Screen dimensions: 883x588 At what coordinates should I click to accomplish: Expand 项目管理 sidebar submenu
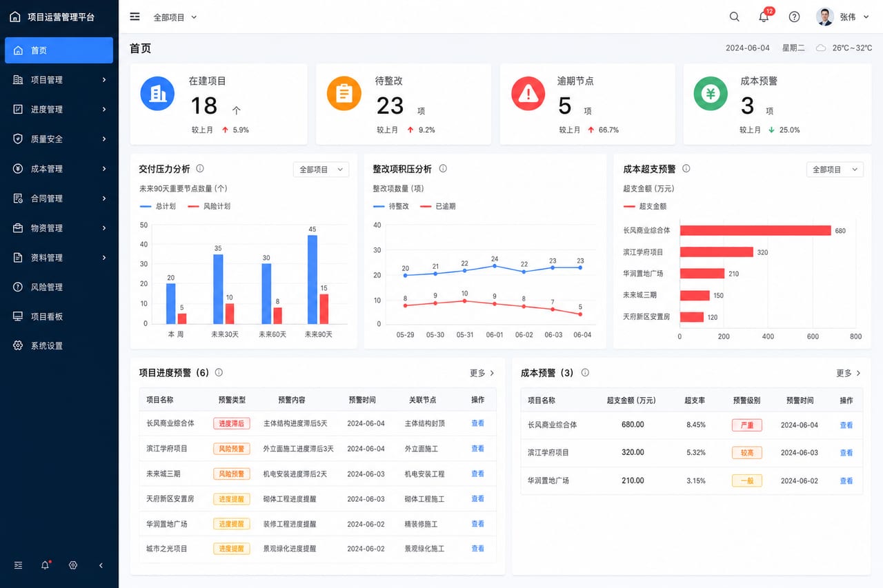coord(59,80)
